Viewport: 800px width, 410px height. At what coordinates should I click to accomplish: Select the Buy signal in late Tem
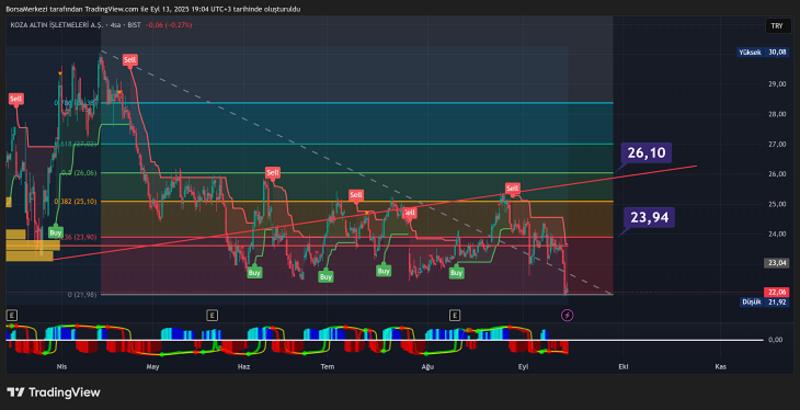384,271
